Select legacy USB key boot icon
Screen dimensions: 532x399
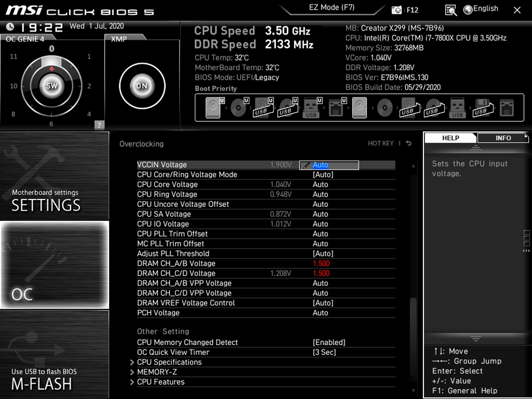click(x=458, y=107)
